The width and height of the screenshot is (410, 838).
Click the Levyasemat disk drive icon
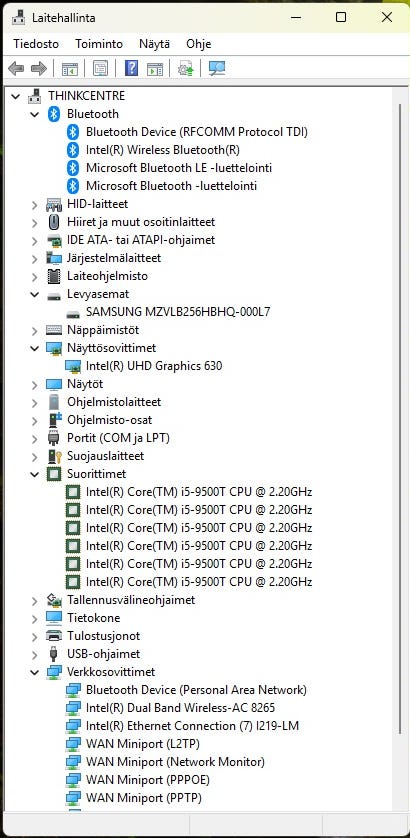(x=53, y=294)
